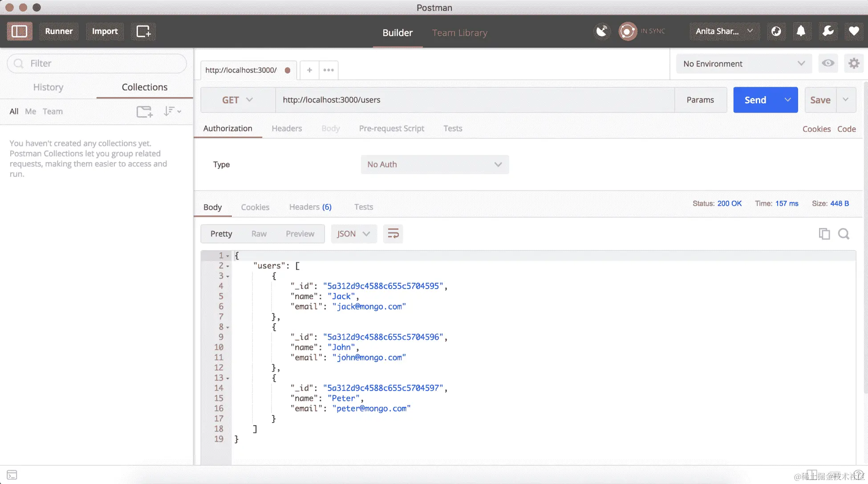Switch to the History tab

pyautogui.click(x=48, y=87)
